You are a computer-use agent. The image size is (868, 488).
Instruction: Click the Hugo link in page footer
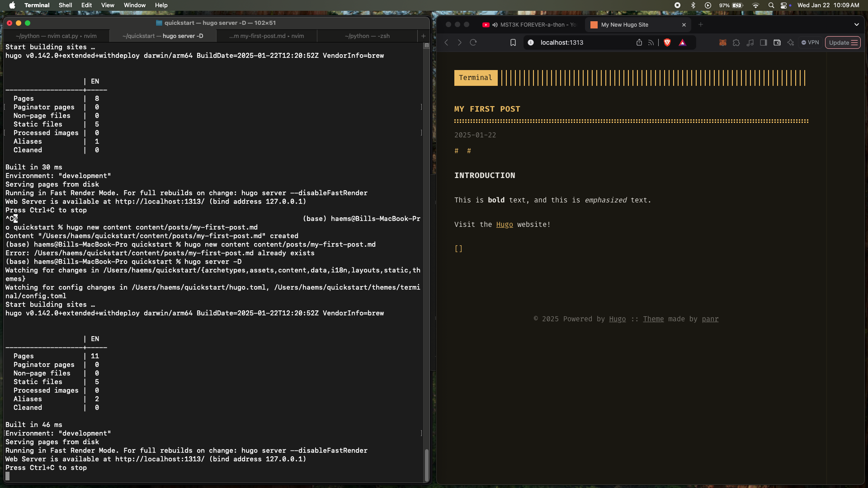(x=617, y=319)
